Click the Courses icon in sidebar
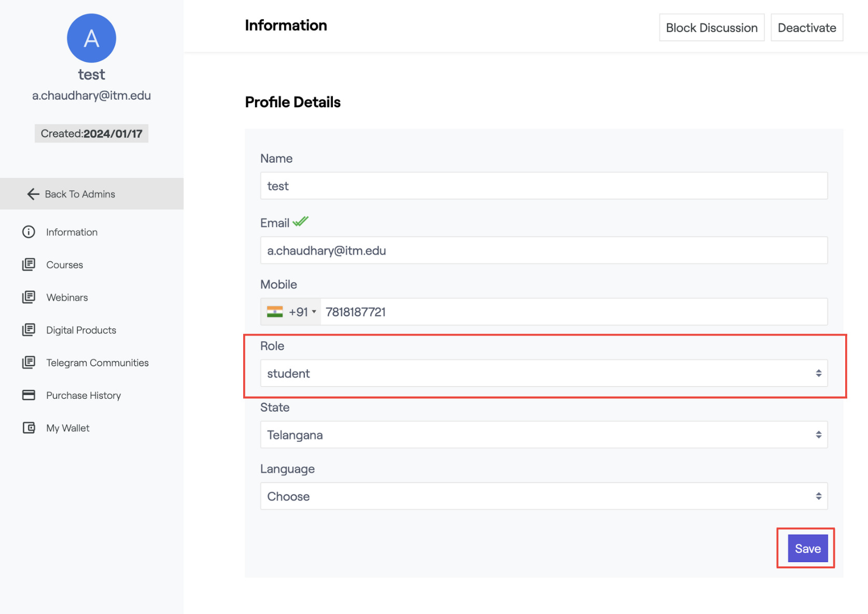This screenshot has width=868, height=614. pyautogui.click(x=29, y=264)
